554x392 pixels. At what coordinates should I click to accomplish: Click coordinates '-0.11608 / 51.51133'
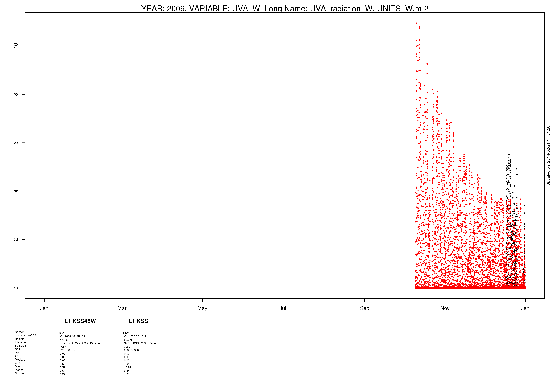72,337
